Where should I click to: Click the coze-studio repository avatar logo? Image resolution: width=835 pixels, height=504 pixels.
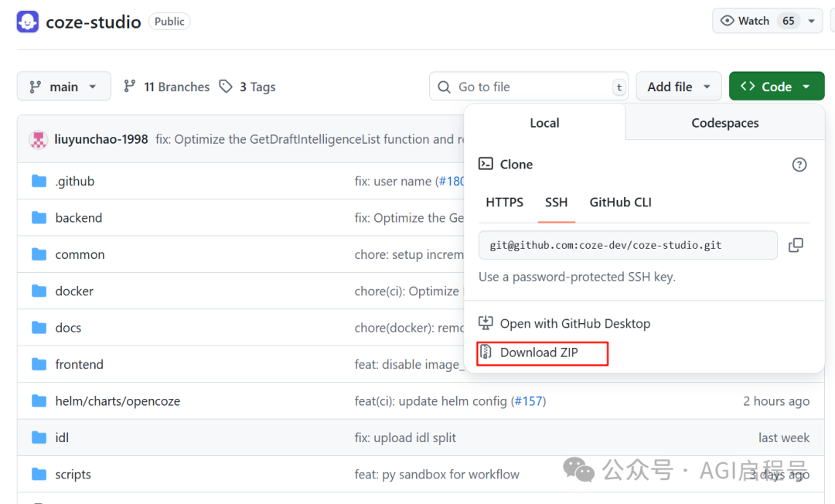click(28, 22)
